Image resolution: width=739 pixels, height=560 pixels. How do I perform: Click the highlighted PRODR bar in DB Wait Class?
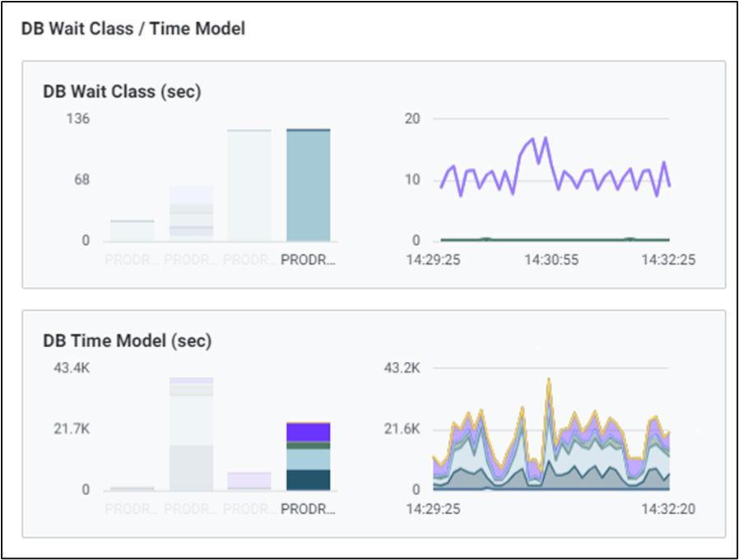(x=308, y=185)
